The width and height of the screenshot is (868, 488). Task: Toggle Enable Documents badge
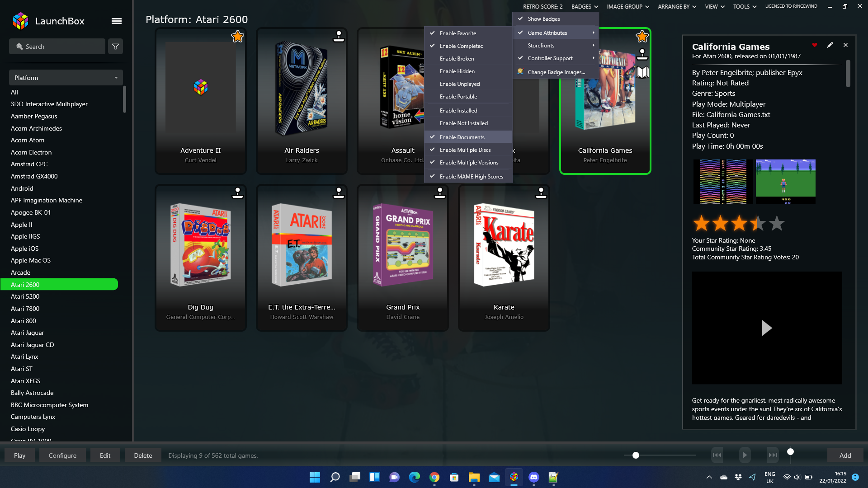click(468, 137)
